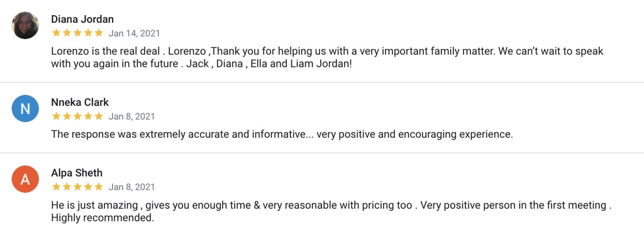Click the orange A avatar icon
This screenshot has width=644, height=236.
25,179
